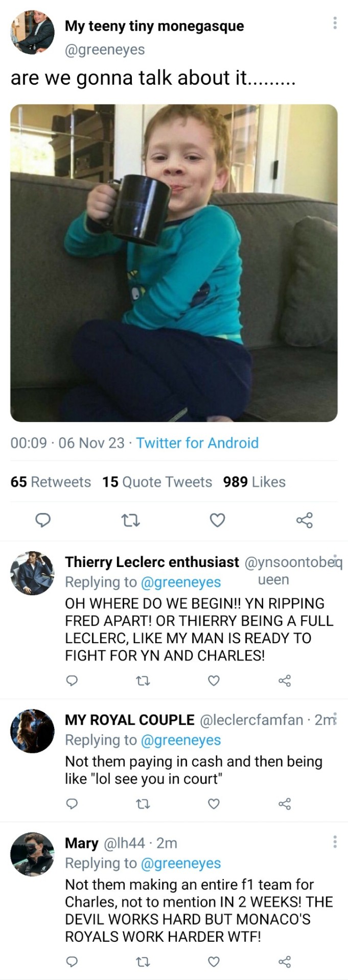
Task: View the 15 Quote Tweets list
Action: pos(157,482)
